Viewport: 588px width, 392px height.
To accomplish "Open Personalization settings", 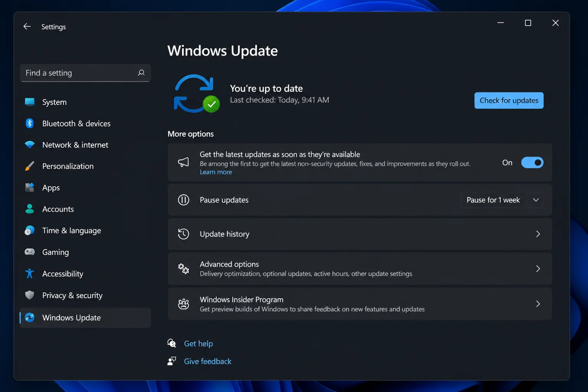I will click(85, 166).
